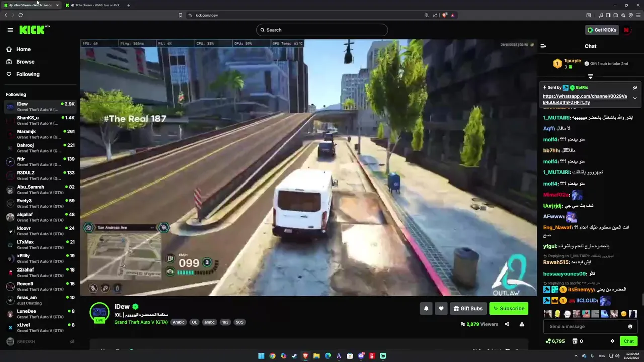Open the emoji picker in message box
Screen dimensions: 644x362
coord(630,327)
